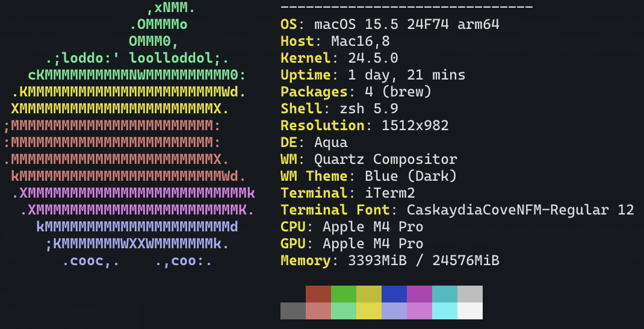The height and width of the screenshot is (329, 644).
Task: Click the dark blue color swatch
Action: click(x=394, y=294)
